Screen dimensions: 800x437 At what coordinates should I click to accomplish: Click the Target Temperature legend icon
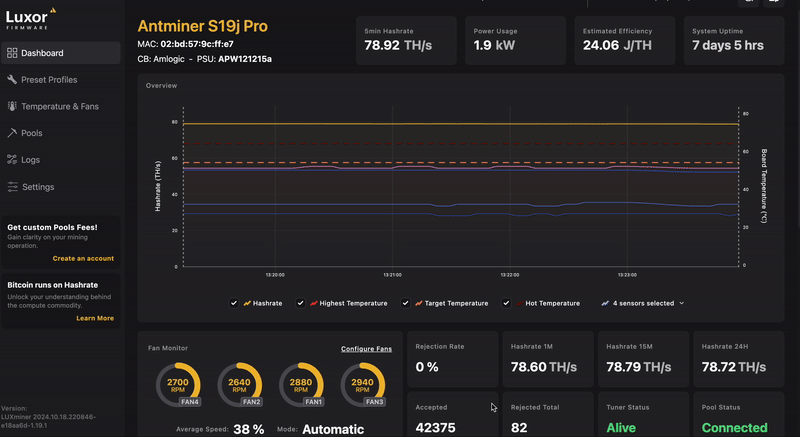pyautogui.click(x=418, y=303)
